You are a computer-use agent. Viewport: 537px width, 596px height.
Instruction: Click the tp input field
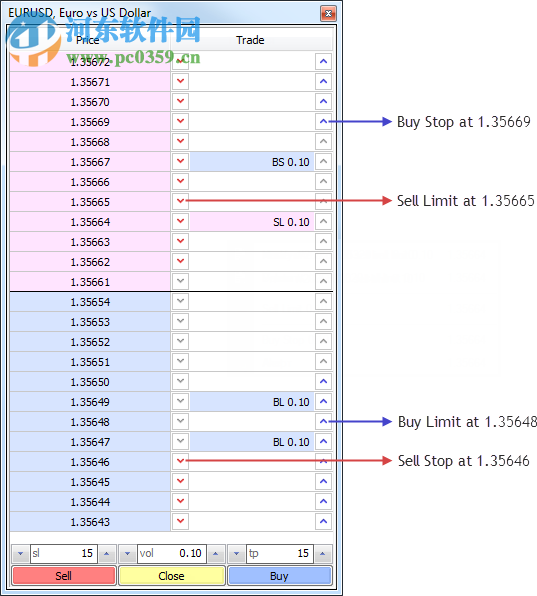coord(280,554)
